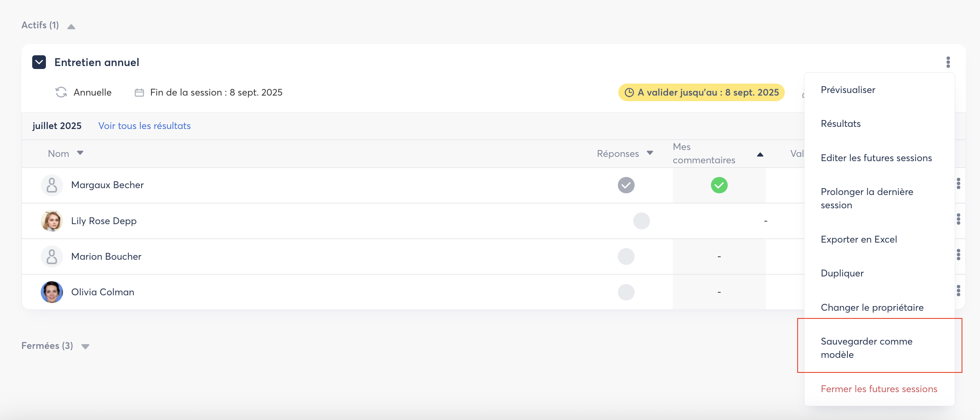Click Margaux Becher's grey response checkmark

click(626, 185)
